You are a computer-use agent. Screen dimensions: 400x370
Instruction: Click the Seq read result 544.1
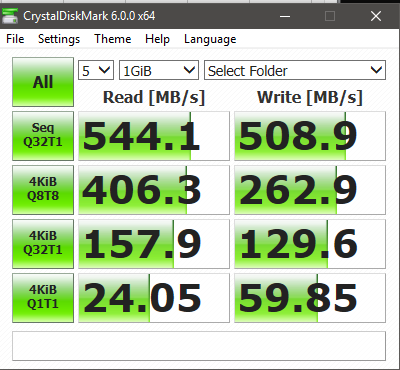pos(154,136)
